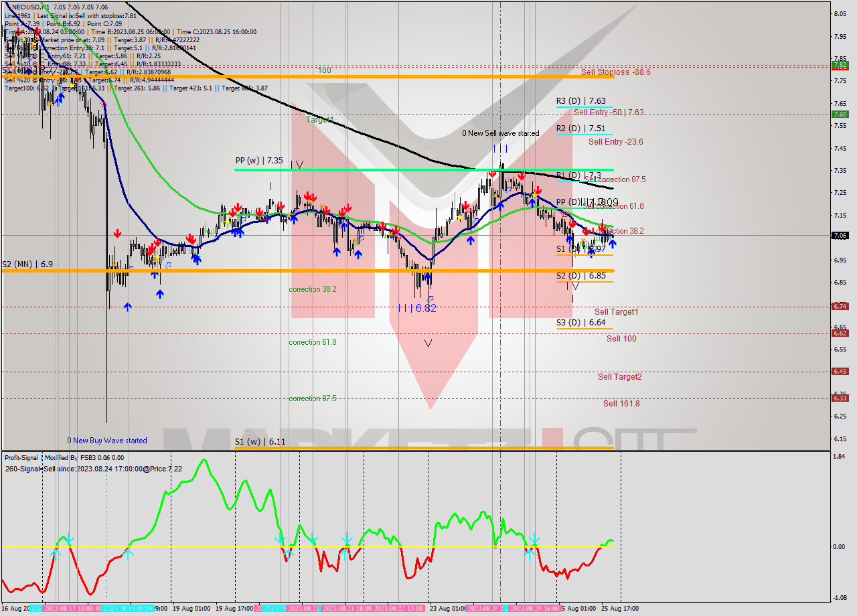
Task: Select the 6.74 price tag on axis
Action: coord(840,306)
